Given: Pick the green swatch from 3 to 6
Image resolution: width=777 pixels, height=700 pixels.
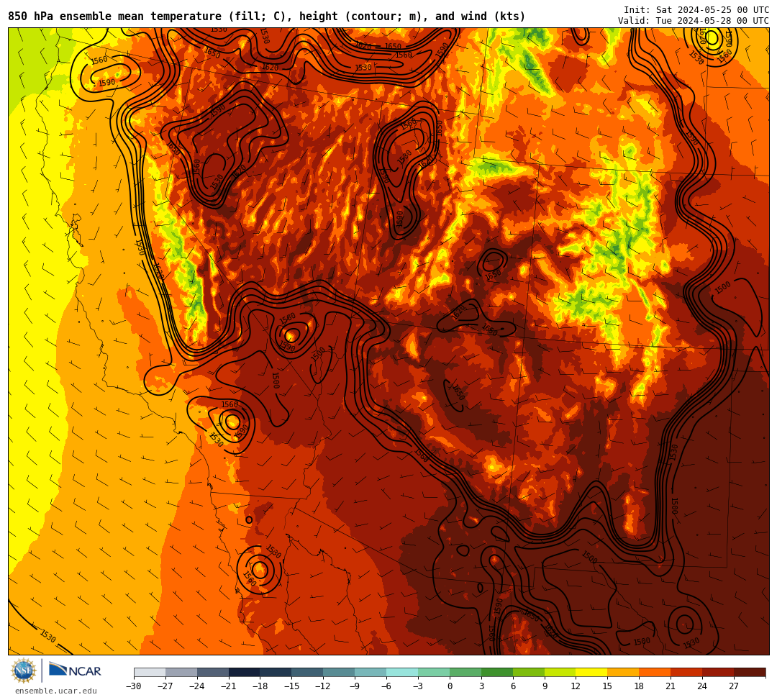Looking at the screenshot, I should pyautogui.click(x=497, y=672).
